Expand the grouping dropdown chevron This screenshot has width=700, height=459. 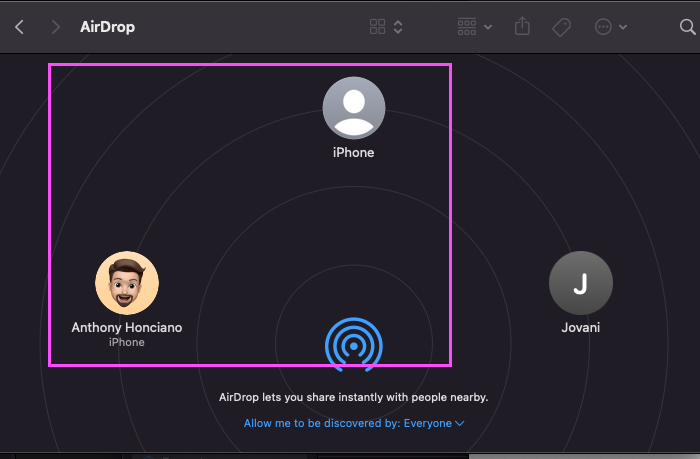coord(488,27)
